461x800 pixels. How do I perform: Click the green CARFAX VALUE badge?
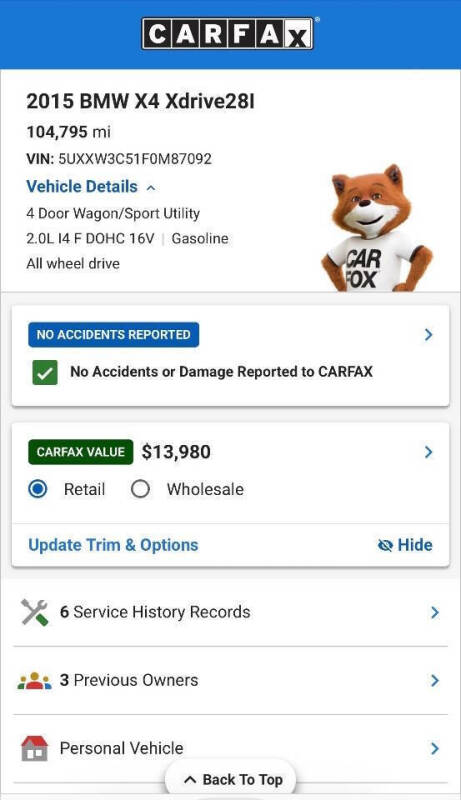[81, 452]
